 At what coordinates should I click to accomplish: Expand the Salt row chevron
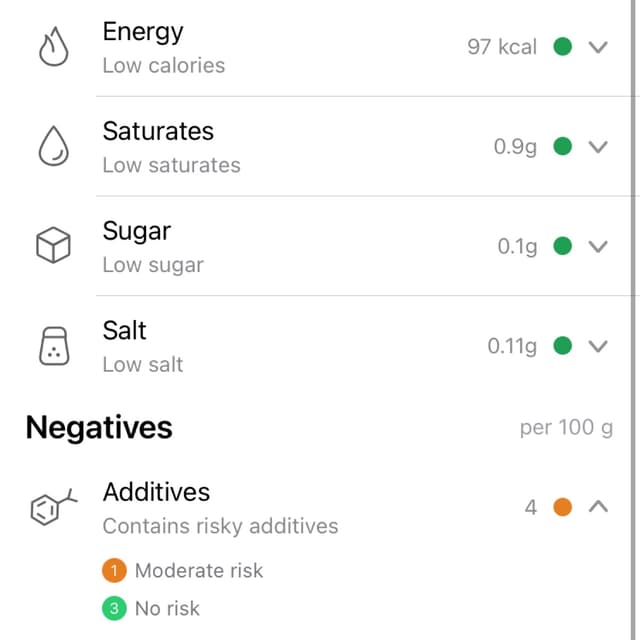point(598,346)
